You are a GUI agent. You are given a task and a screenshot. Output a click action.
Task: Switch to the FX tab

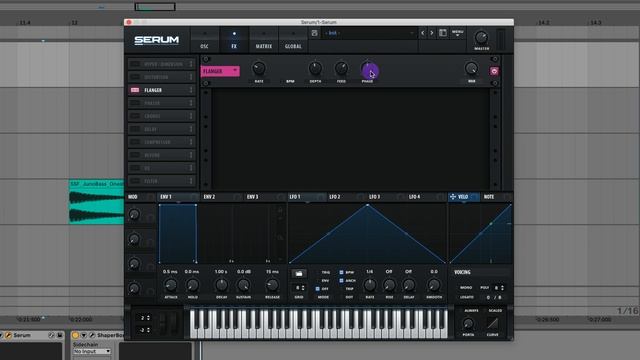tap(234, 40)
